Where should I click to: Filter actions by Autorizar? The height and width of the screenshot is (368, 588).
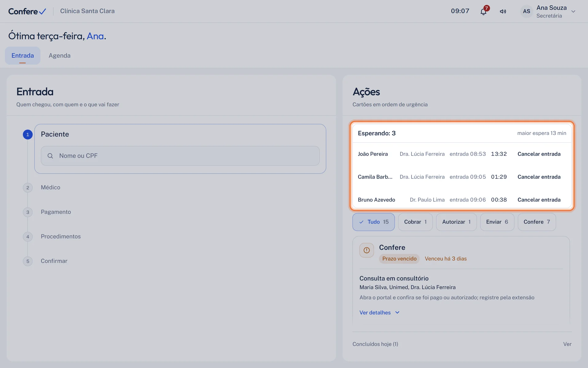point(456,222)
